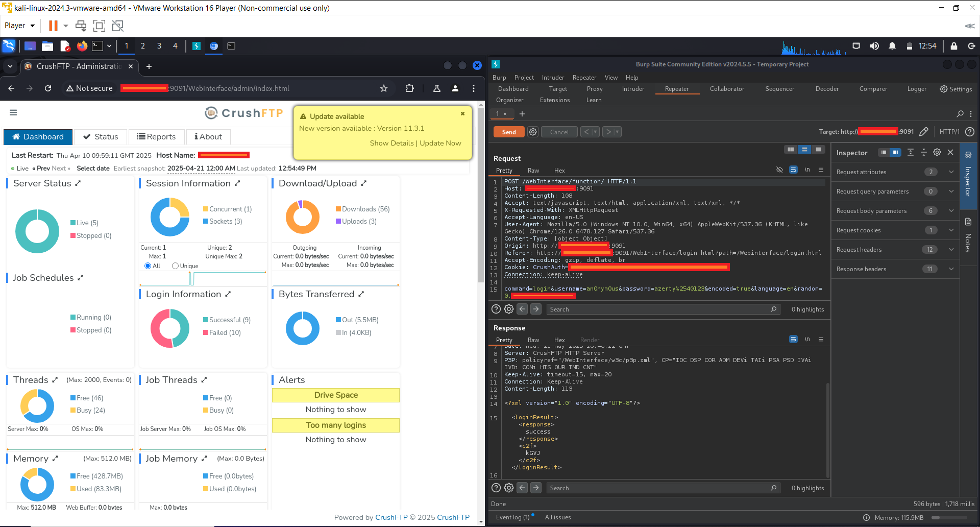
Task: Expand the Server Status panel icon
Action: point(78,183)
